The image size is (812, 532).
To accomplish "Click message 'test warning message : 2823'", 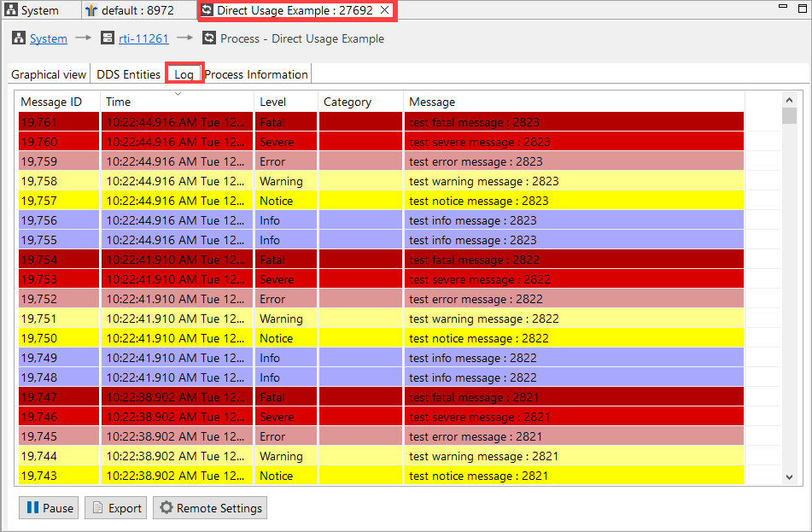I will [484, 181].
